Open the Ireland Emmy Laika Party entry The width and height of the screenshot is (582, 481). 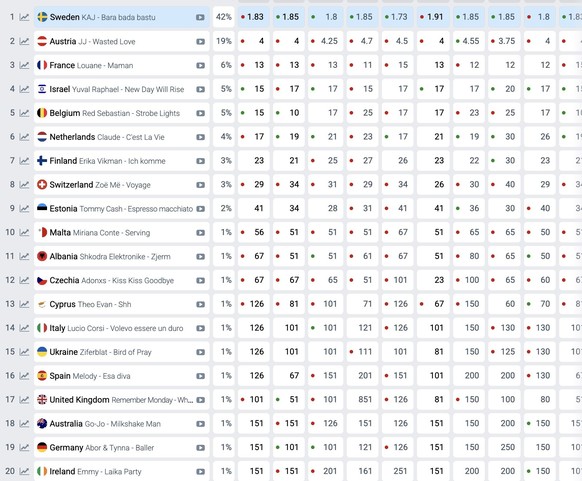(95, 472)
